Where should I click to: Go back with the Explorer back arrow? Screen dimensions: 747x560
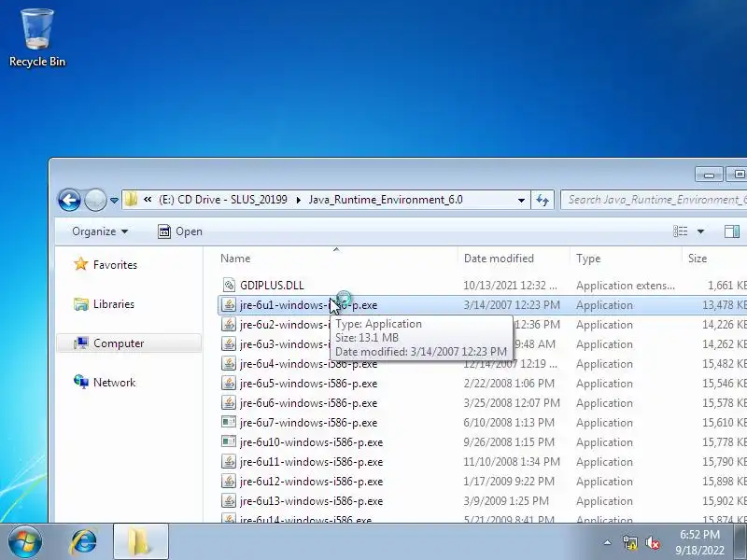click(69, 200)
